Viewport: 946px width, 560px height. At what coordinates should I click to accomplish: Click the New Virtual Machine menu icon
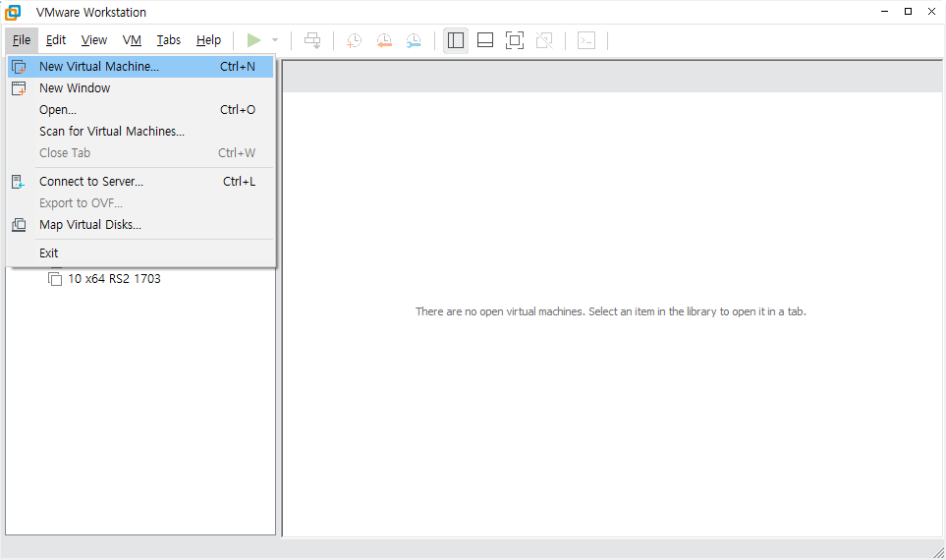[x=19, y=67]
